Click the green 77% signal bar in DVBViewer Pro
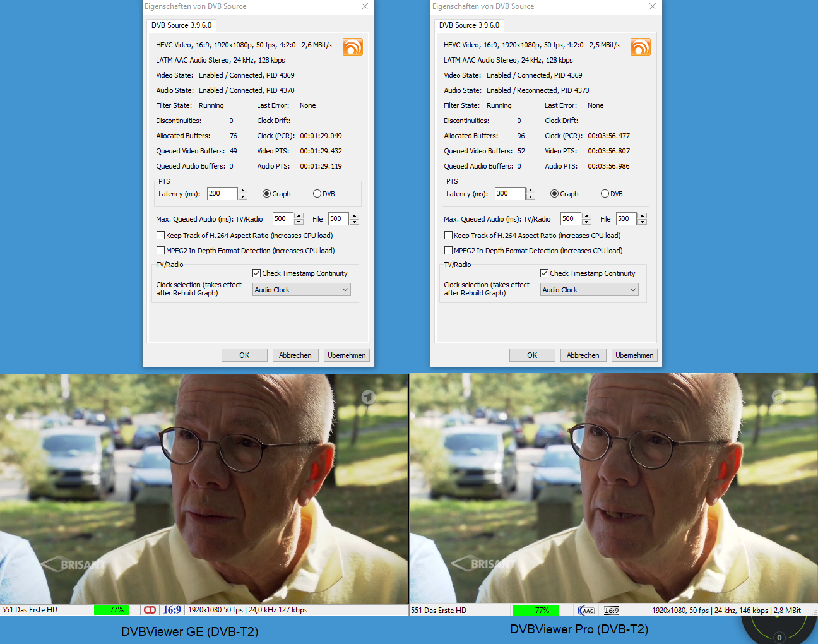The height and width of the screenshot is (644, 818). (x=536, y=611)
